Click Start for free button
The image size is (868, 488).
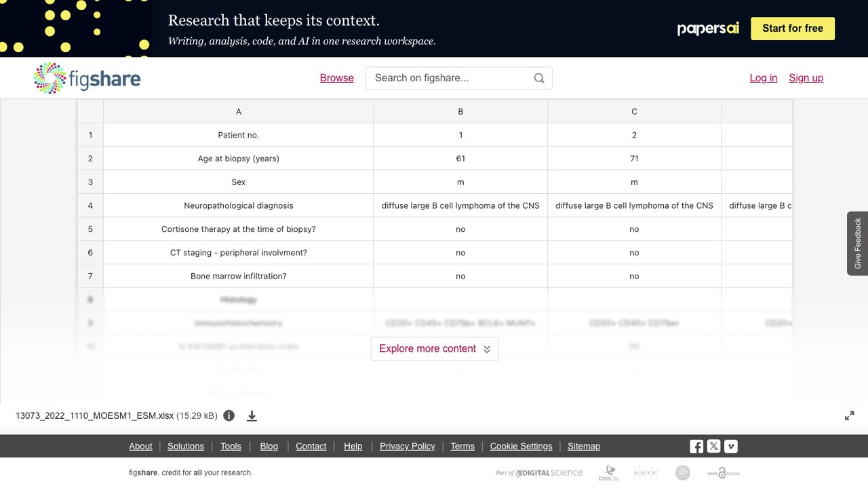coord(793,28)
